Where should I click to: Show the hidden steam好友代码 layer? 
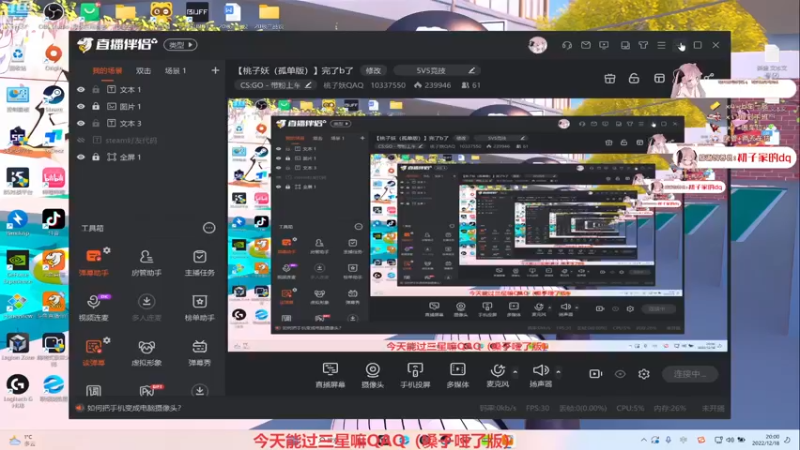point(81,140)
